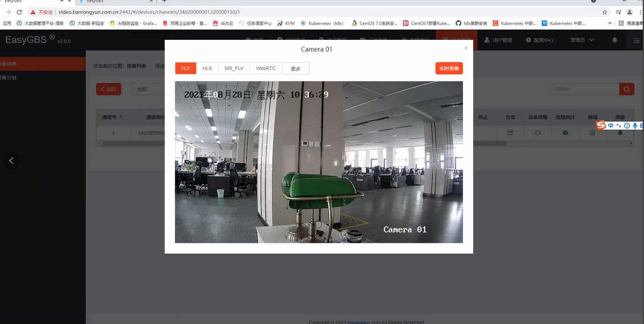Select 设备分组 in the left sidebar
This screenshot has height=324, width=644.
click(43, 78)
